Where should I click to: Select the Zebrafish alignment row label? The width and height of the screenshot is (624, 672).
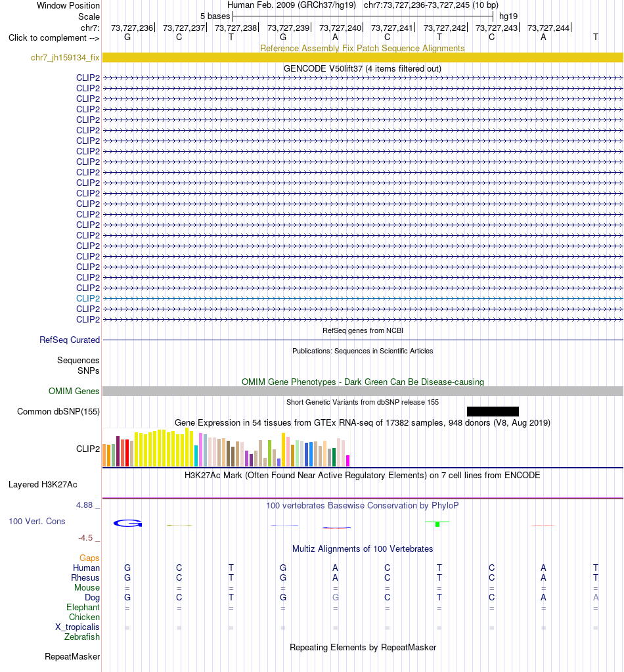pyautogui.click(x=82, y=637)
